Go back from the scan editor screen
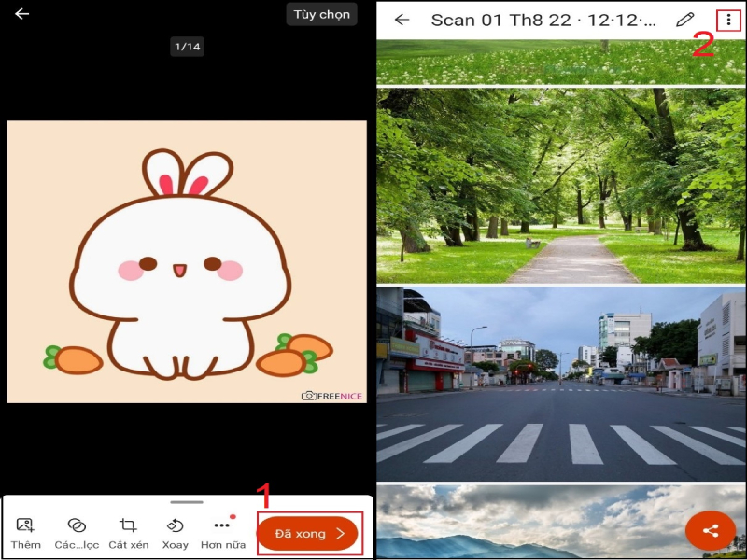 pyautogui.click(x=21, y=14)
